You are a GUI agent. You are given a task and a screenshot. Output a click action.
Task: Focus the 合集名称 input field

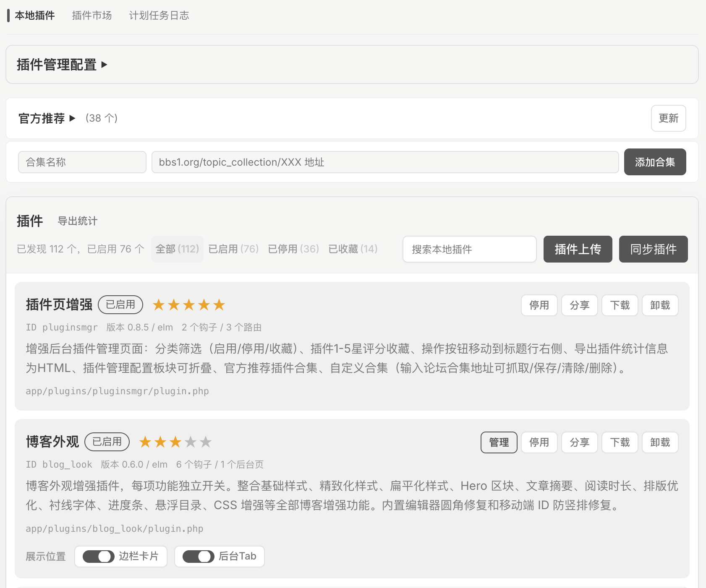[82, 162]
